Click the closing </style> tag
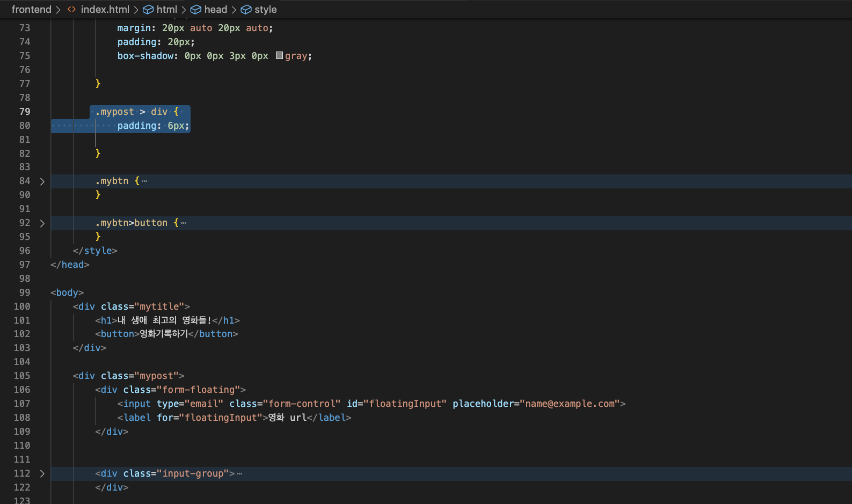The width and height of the screenshot is (852, 504). coord(95,251)
